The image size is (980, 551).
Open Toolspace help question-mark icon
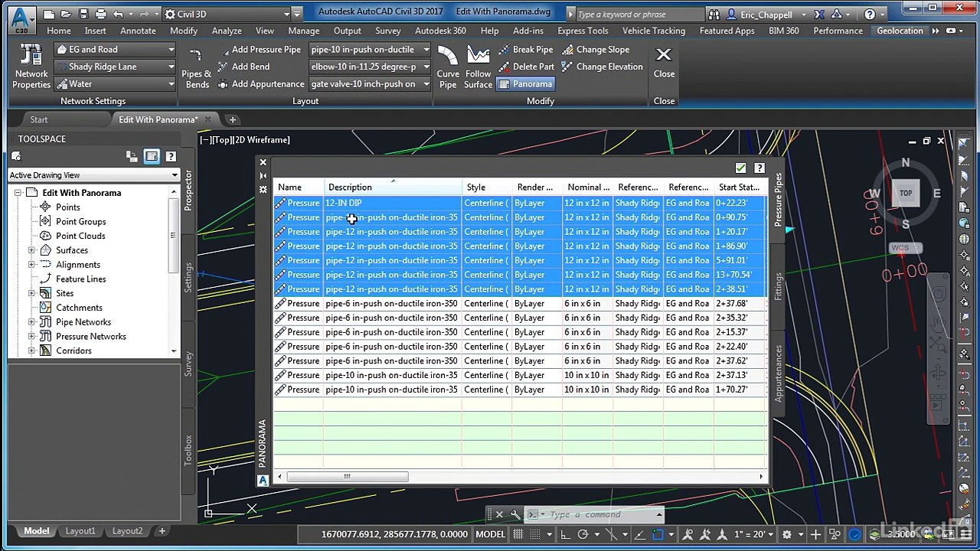coord(171,156)
